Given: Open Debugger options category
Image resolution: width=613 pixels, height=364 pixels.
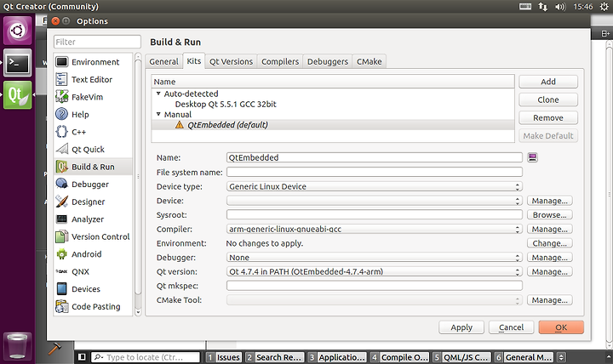Looking at the screenshot, I should pyautogui.click(x=93, y=184).
